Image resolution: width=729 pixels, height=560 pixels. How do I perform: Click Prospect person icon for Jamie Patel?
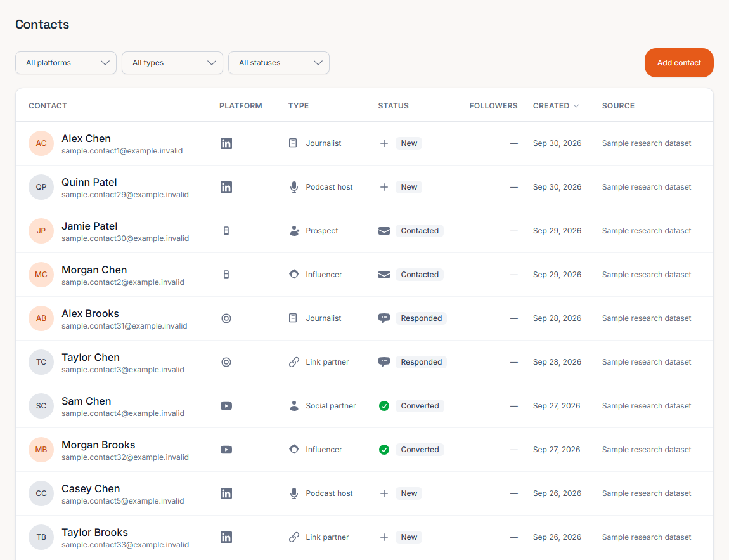pos(294,231)
